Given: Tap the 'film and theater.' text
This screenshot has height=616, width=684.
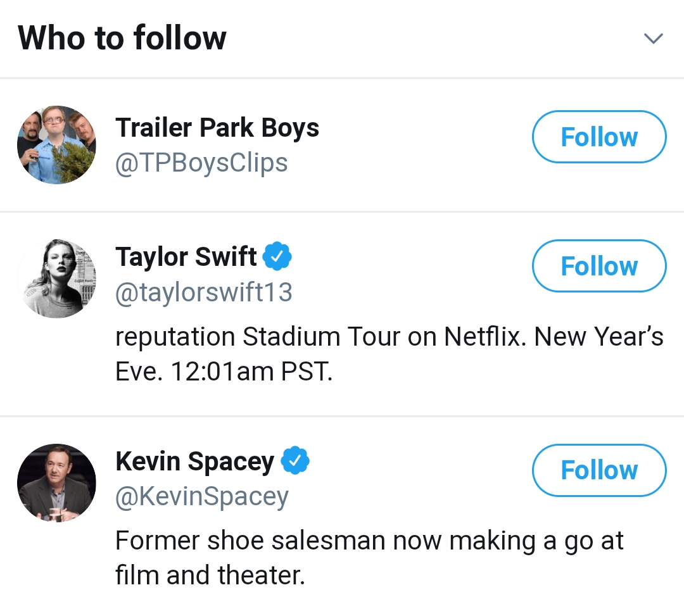Looking at the screenshot, I should point(210,575).
